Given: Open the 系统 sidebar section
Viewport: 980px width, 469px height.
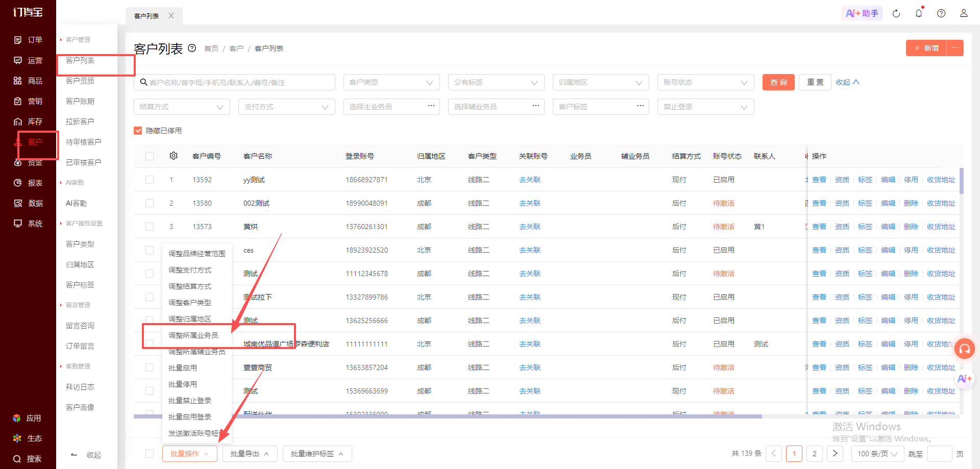Looking at the screenshot, I should (28, 224).
